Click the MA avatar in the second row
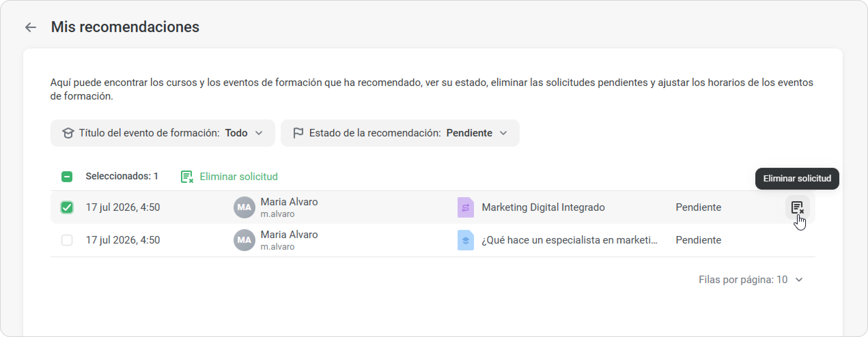The height and width of the screenshot is (337, 868). coord(244,240)
